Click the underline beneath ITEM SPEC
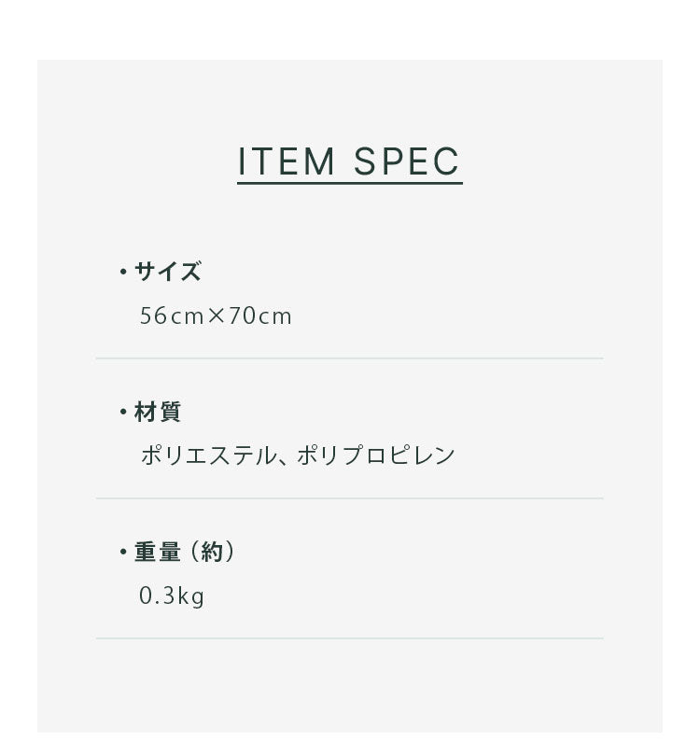 (x=350, y=184)
